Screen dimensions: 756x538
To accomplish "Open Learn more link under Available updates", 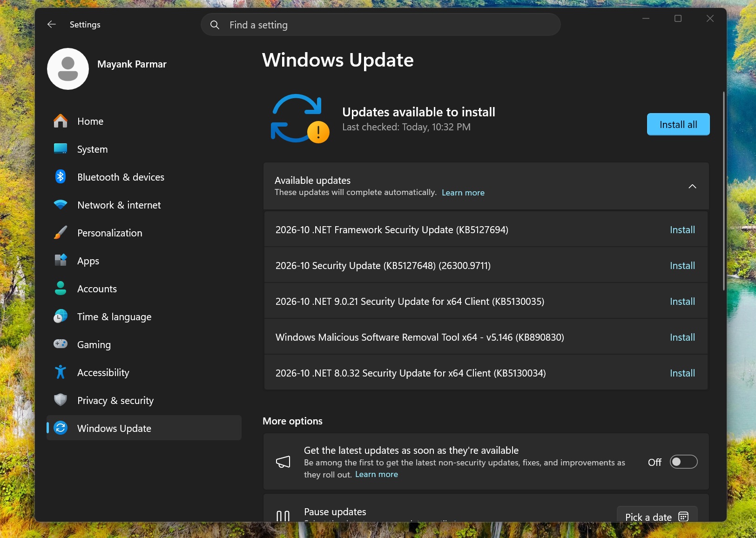I will 463,193.
